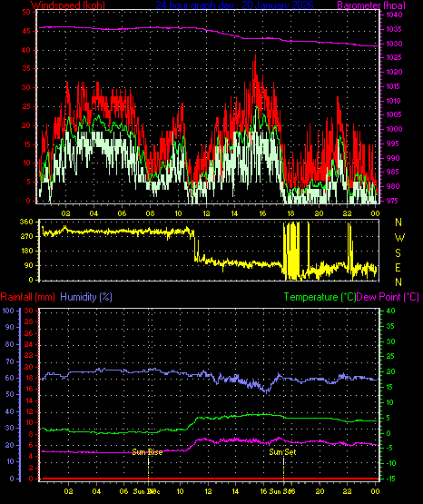Click the dotted Sun Set marker line

point(283,469)
